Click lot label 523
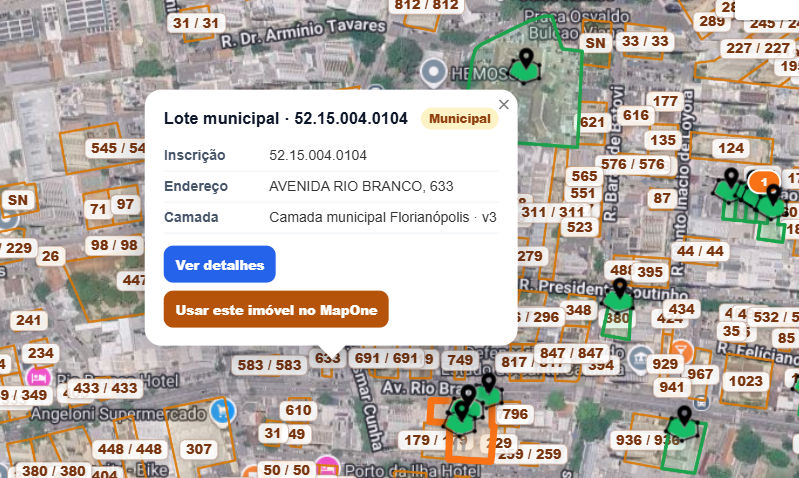Image resolution: width=799 pixels, height=478 pixels. coord(580,227)
